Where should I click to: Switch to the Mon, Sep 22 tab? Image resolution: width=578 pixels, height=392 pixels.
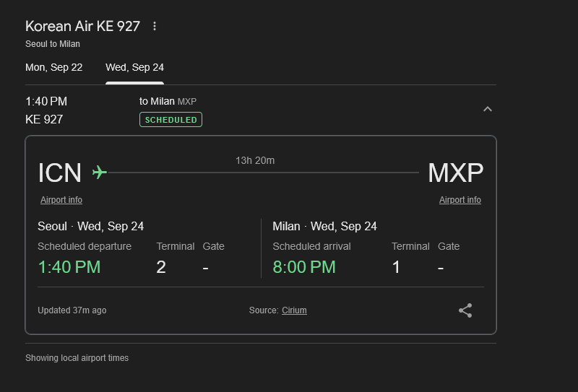tap(53, 67)
